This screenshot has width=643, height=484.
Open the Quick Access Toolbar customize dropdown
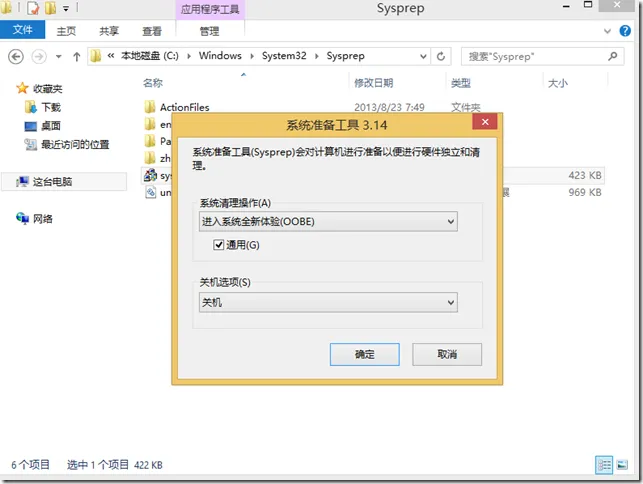pos(66,8)
